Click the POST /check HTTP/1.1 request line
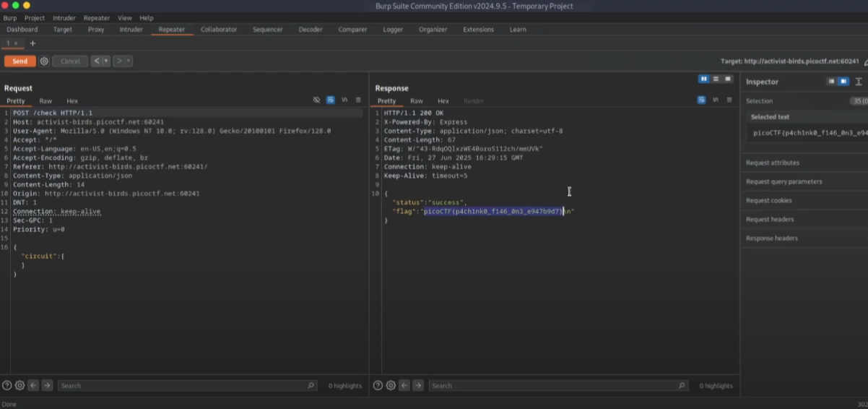The image size is (868, 409). pos(53,113)
